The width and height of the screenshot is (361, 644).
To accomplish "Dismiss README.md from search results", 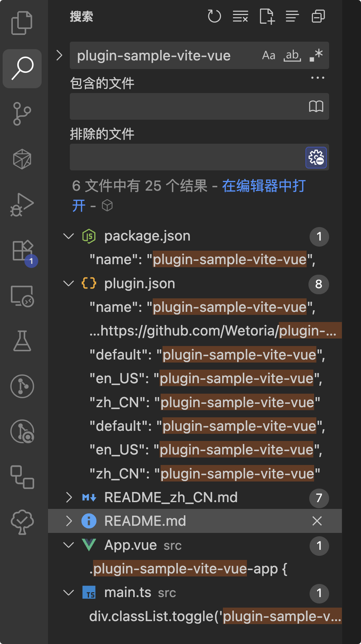I will [317, 521].
